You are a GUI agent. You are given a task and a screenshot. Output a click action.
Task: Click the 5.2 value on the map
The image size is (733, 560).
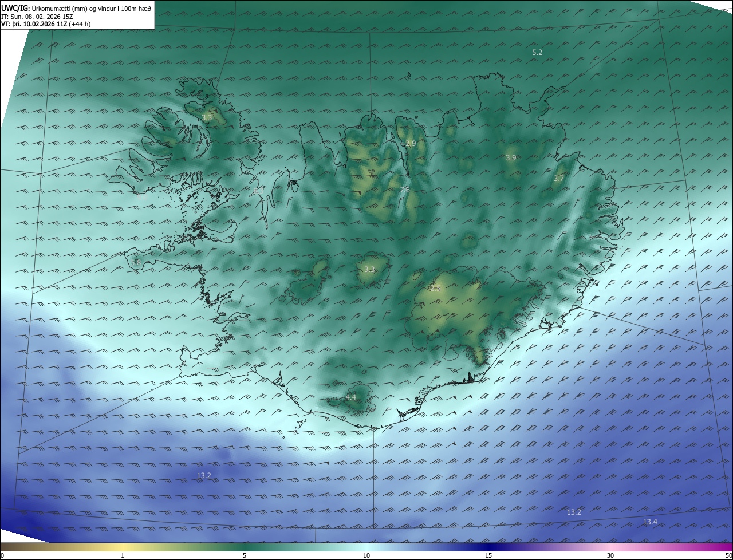click(537, 52)
